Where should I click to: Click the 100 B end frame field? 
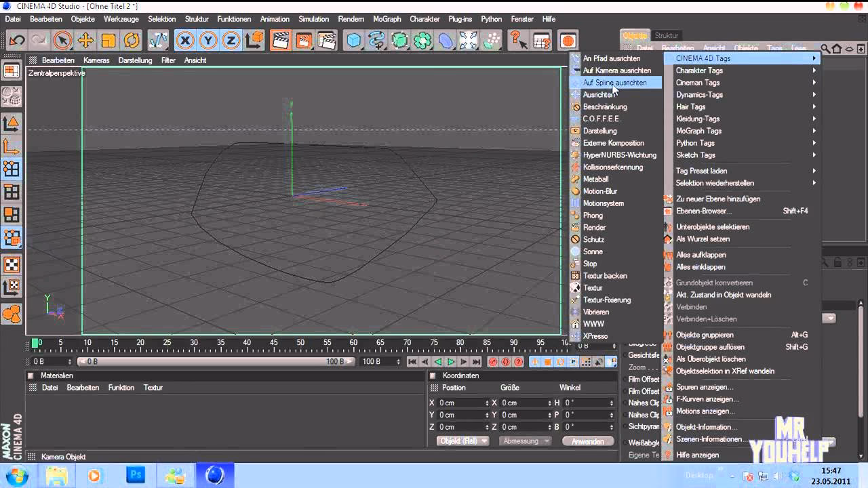(x=381, y=362)
